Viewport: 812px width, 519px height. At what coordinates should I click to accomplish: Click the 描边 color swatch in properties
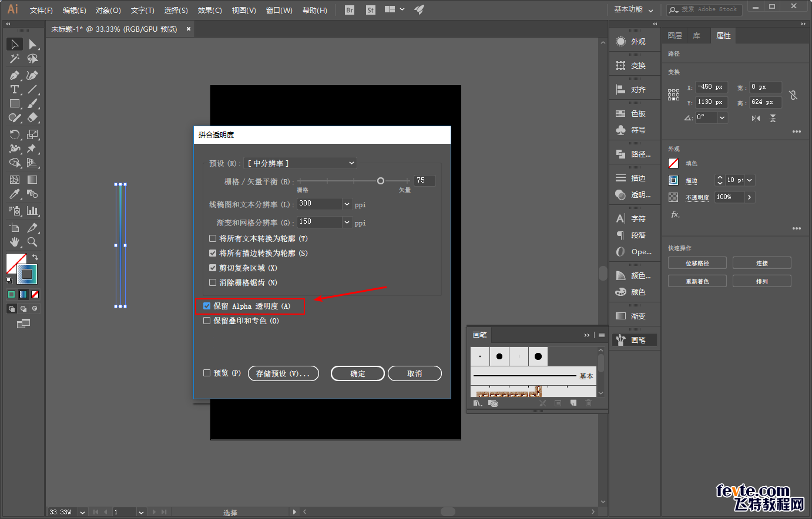(x=673, y=180)
